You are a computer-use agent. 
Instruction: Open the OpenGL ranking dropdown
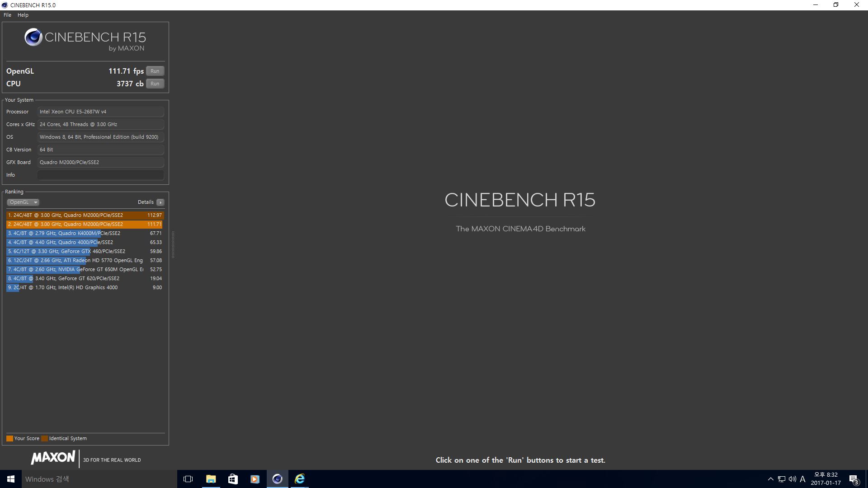(23, 202)
